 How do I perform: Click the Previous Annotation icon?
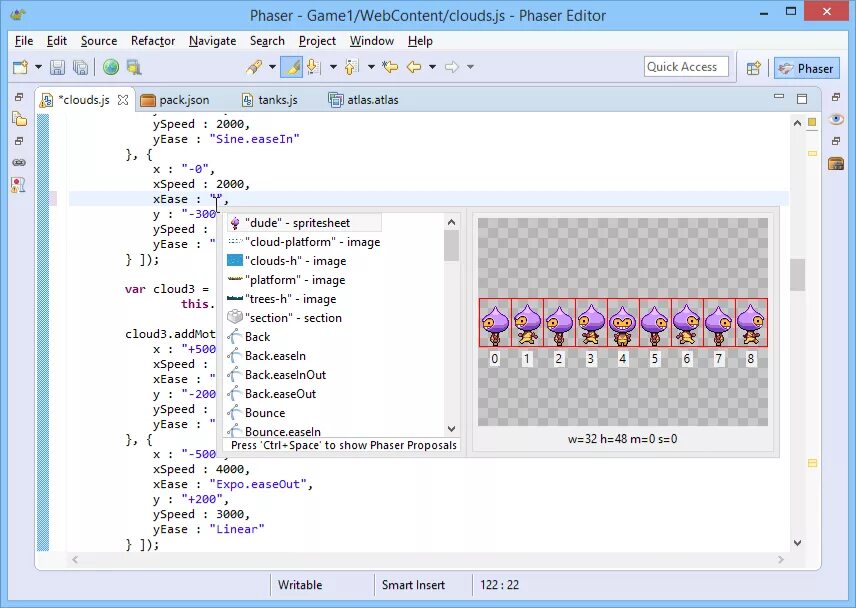(x=352, y=67)
